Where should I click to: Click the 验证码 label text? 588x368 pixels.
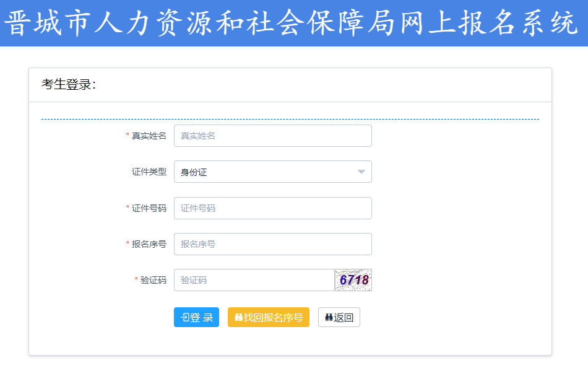(153, 280)
